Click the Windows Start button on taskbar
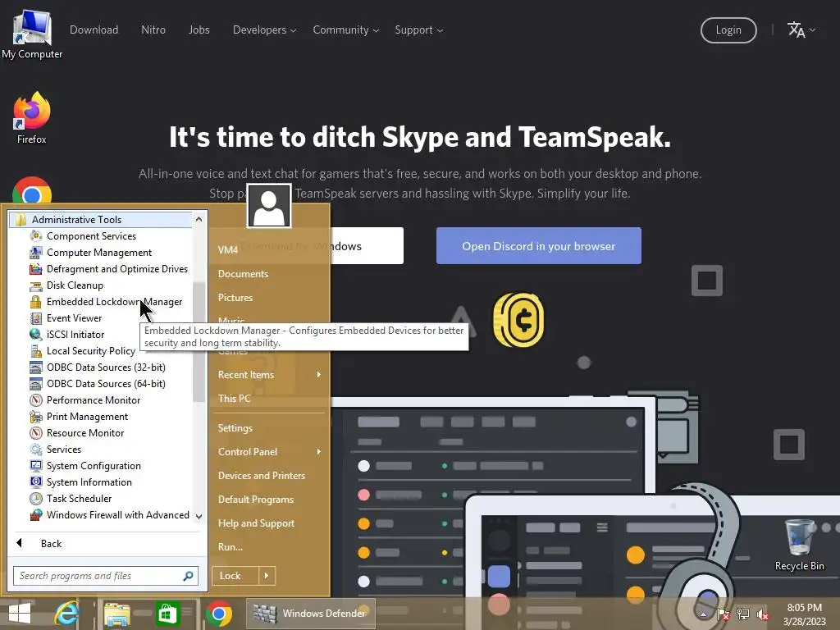This screenshot has width=840, height=630. tap(20, 614)
